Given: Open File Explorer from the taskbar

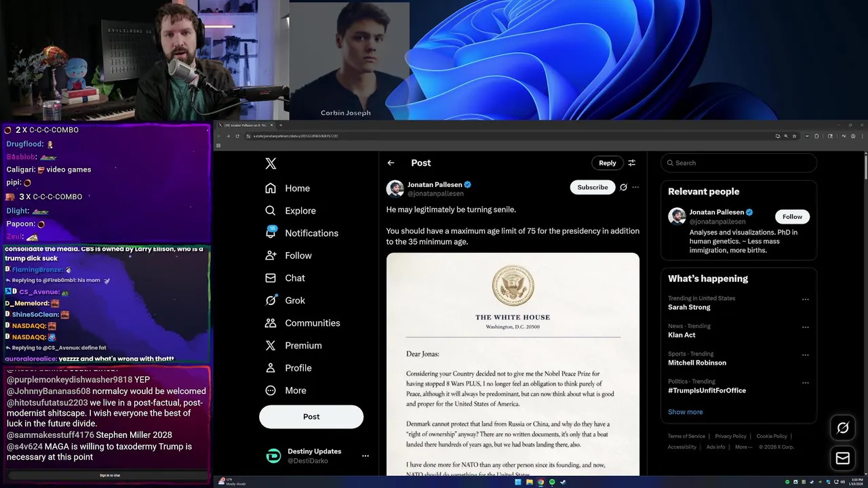Looking at the screenshot, I should coord(530,482).
